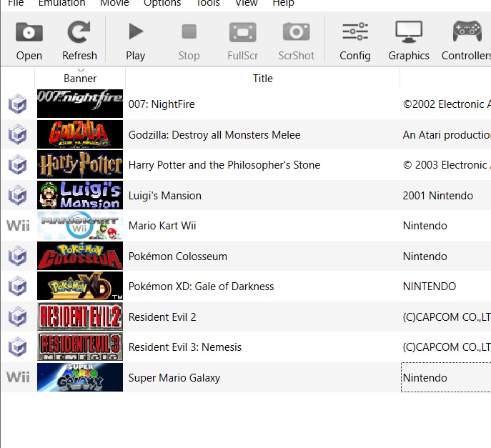This screenshot has height=448, width=491.
Task: Select Harry Potter and the Philosopher's Stone
Action: point(224,164)
